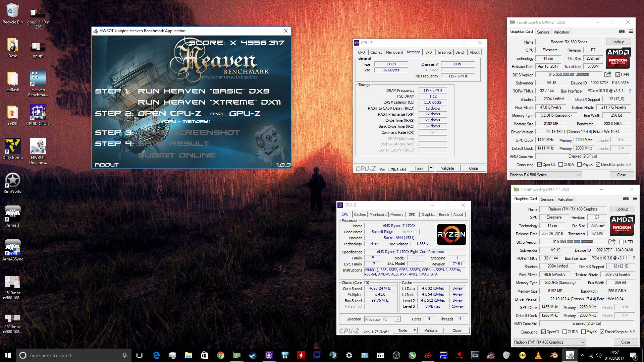This screenshot has width=644, height=362.
Task: Show hidden system tray icons chevron
Action: pyautogui.click(x=582, y=355)
